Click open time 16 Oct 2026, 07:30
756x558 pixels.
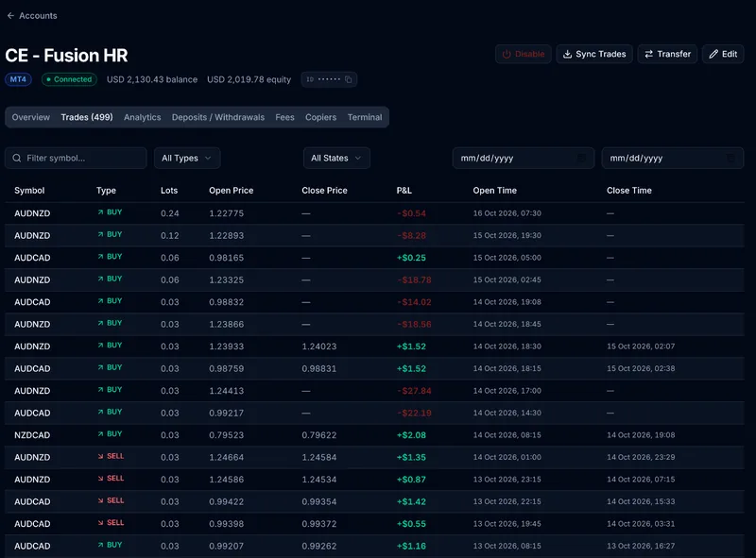(507, 213)
